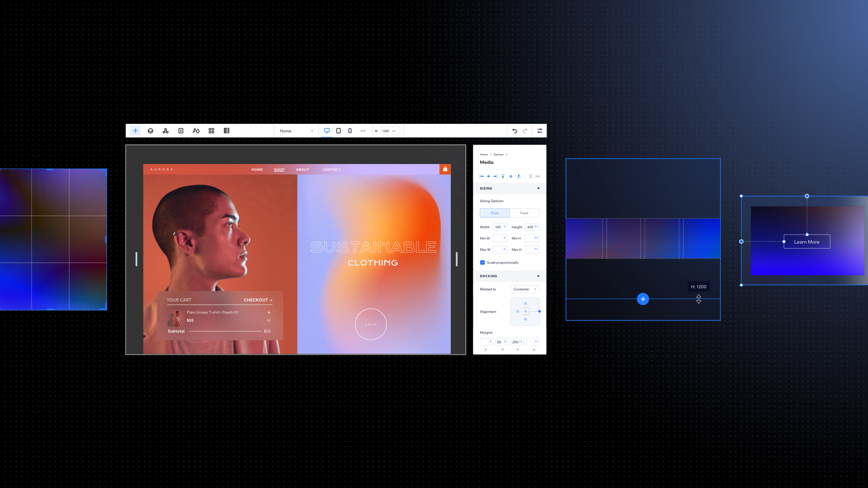Select the Fixed sizing option
Viewport: 868px width, 488px height.
[524, 213]
